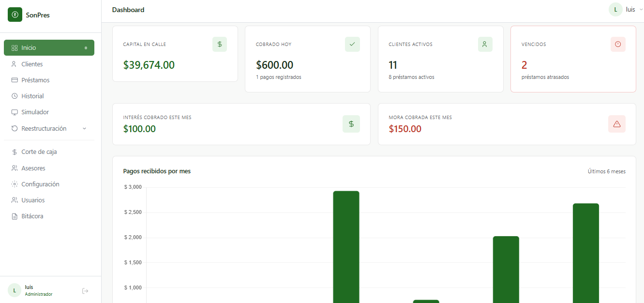Click the Reestructuración refresh icon
This screenshot has height=303, width=644.
tap(15, 128)
